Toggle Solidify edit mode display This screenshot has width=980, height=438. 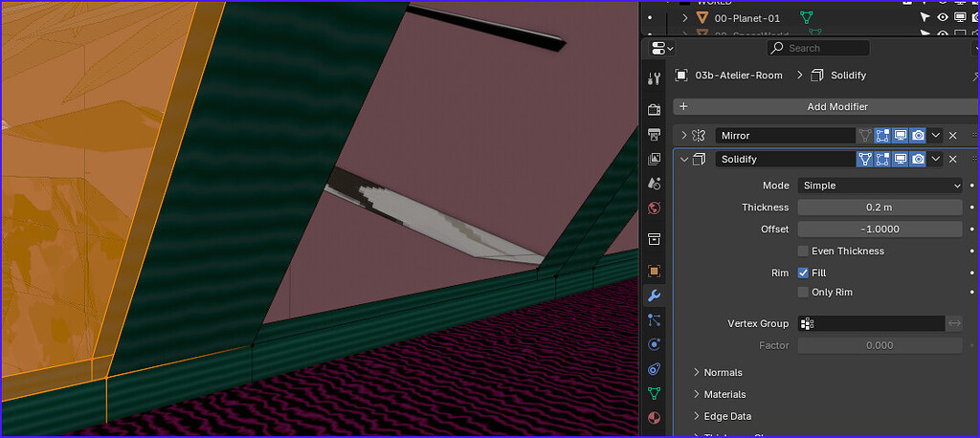(x=881, y=159)
